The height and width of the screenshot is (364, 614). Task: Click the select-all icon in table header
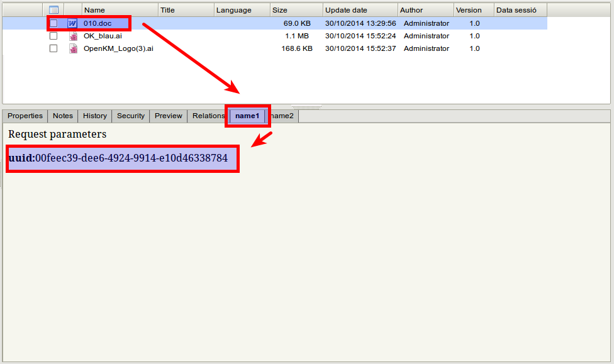coord(53,10)
